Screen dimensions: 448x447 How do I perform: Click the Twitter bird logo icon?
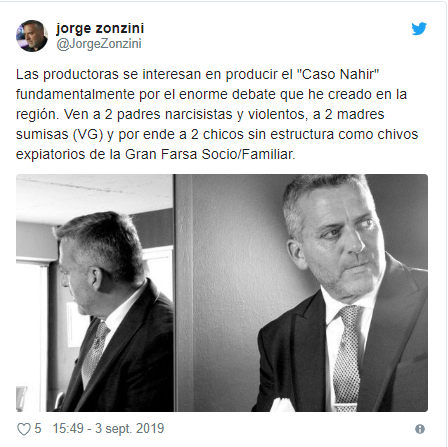(419, 29)
